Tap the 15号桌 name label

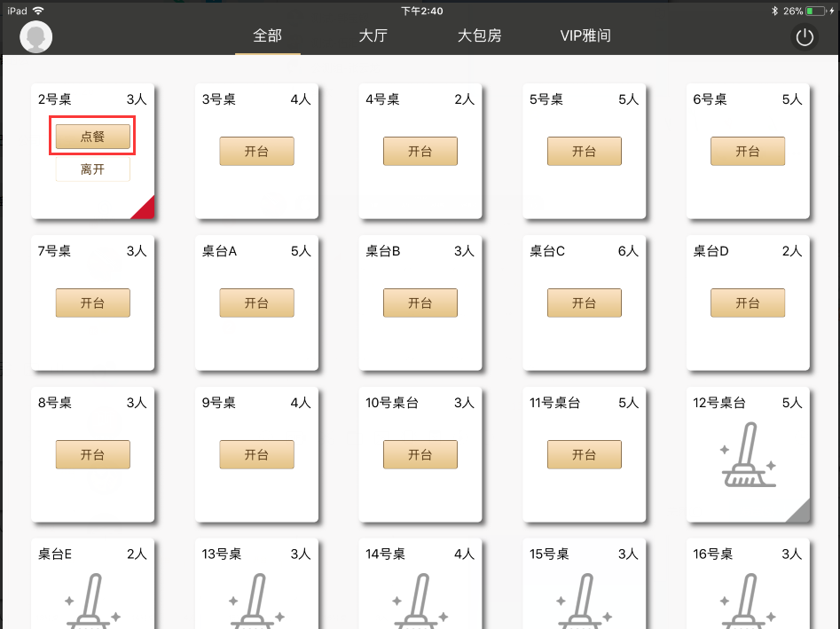(548, 554)
